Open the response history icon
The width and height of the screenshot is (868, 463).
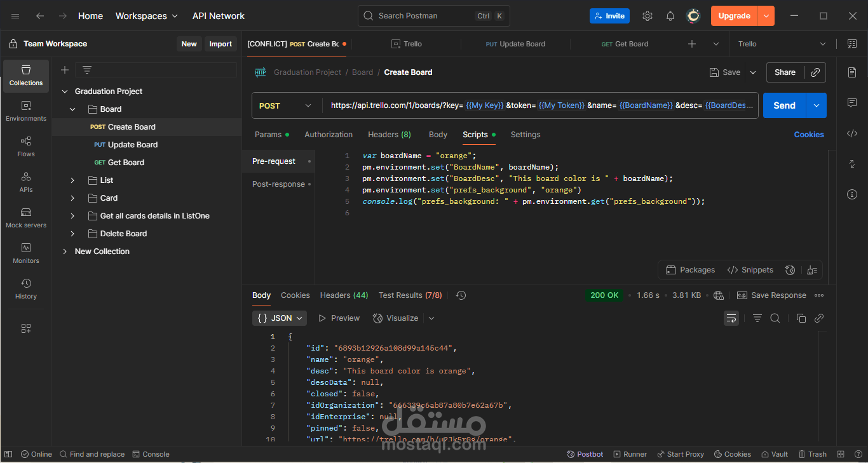pyautogui.click(x=461, y=295)
